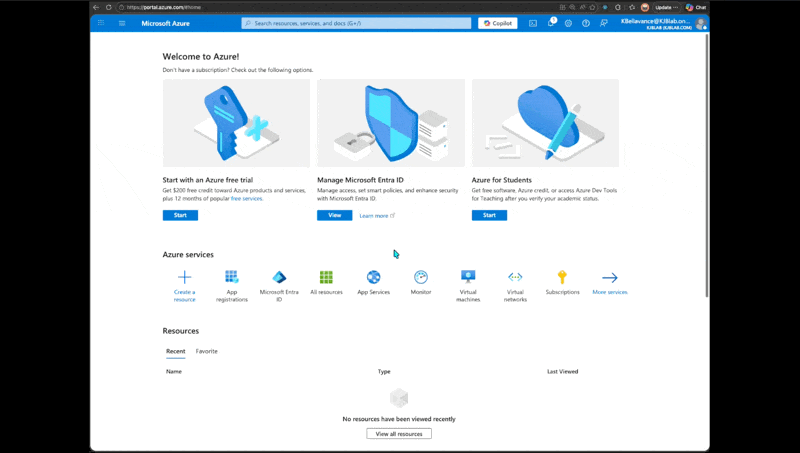Image resolution: width=800 pixels, height=453 pixels.
Task: Open the app launcher grid icon
Action: (x=101, y=23)
